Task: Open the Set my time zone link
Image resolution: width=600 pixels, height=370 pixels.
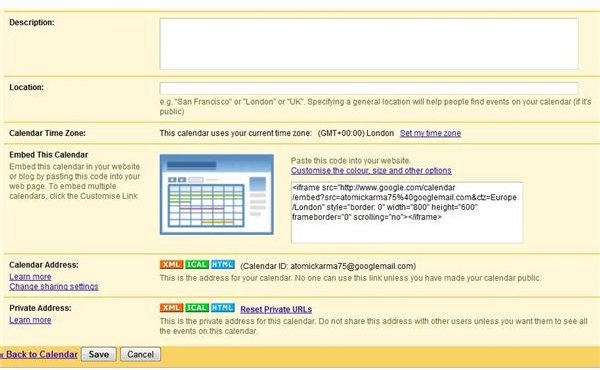Action: 430,133
